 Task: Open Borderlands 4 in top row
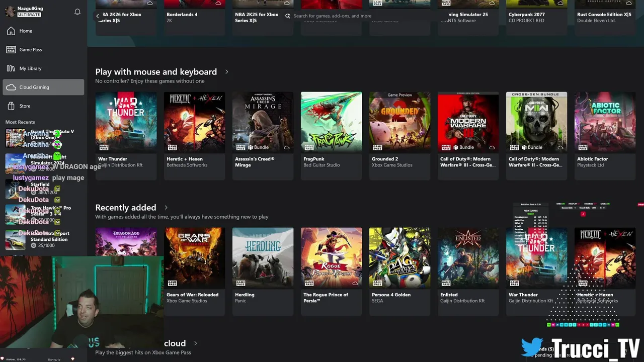(194, 18)
